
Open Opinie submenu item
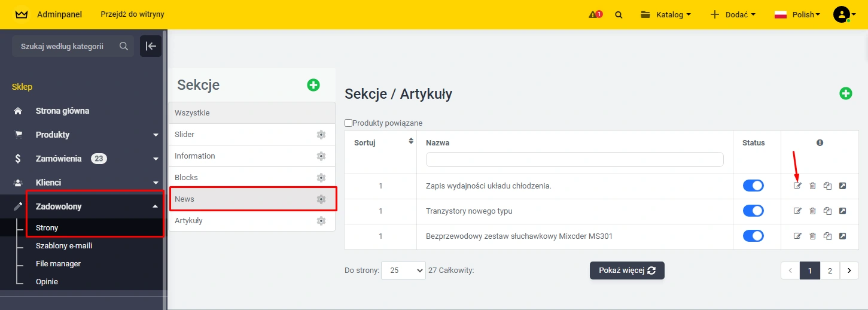(x=47, y=281)
